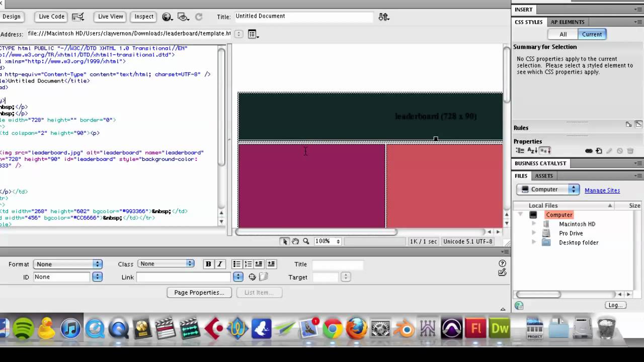
Task: Click Preview in Browser globe icon
Action: tap(167, 17)
